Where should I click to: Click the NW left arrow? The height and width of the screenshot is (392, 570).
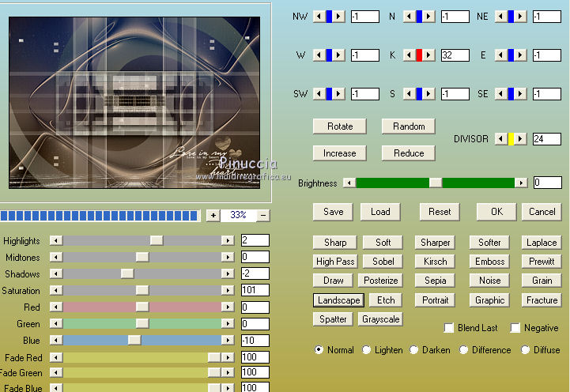[319, 17]
